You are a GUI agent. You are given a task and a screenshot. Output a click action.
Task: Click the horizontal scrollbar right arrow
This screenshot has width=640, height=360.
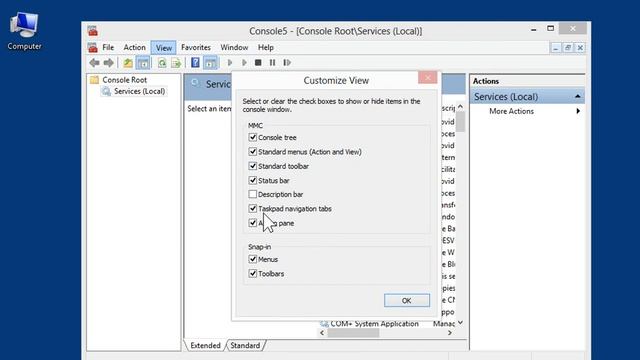[x=449, y=333]
